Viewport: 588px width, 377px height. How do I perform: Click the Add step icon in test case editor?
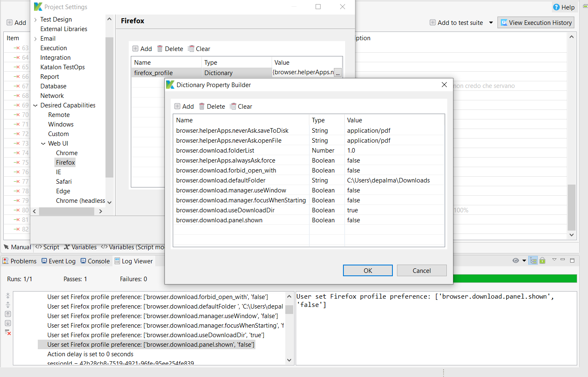[10, 23]
